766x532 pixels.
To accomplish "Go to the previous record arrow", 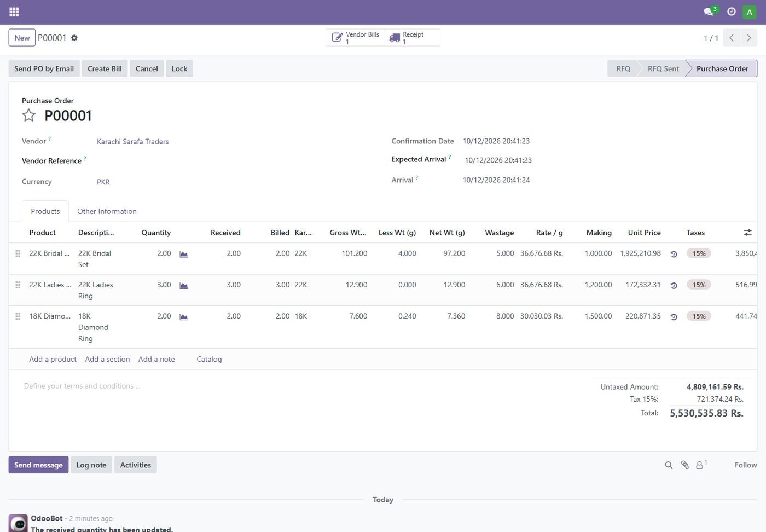I will click(732, 38).
